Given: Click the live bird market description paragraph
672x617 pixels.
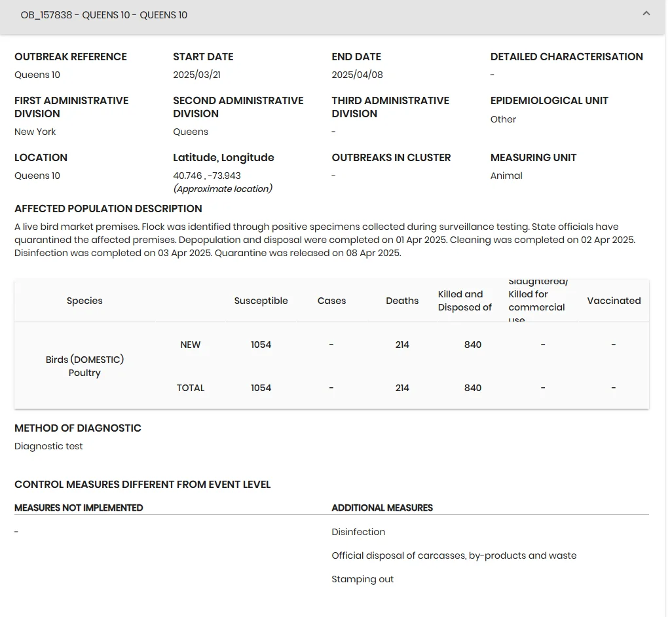Looking at the screenshot, I should click(325, 240).
